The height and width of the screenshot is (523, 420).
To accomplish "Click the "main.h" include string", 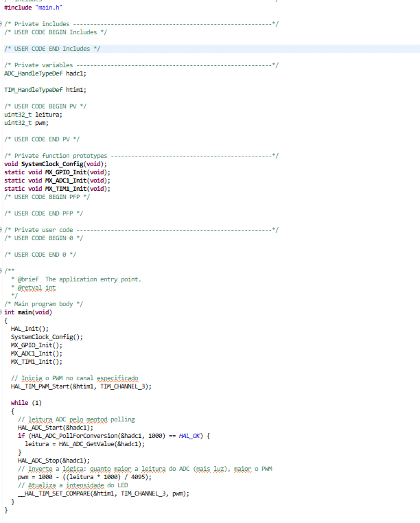I will point(49,8).
